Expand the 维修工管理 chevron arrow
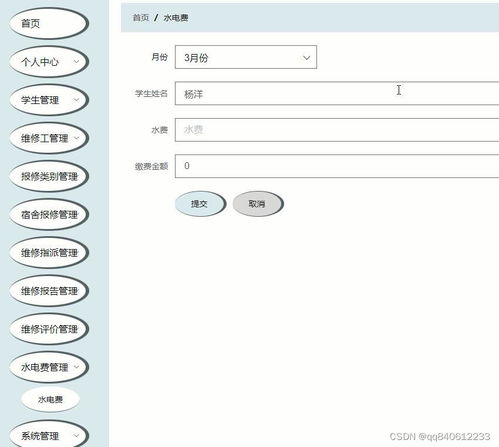The height and width of the screenshot is (447, 499). click(x=76, y=138)
